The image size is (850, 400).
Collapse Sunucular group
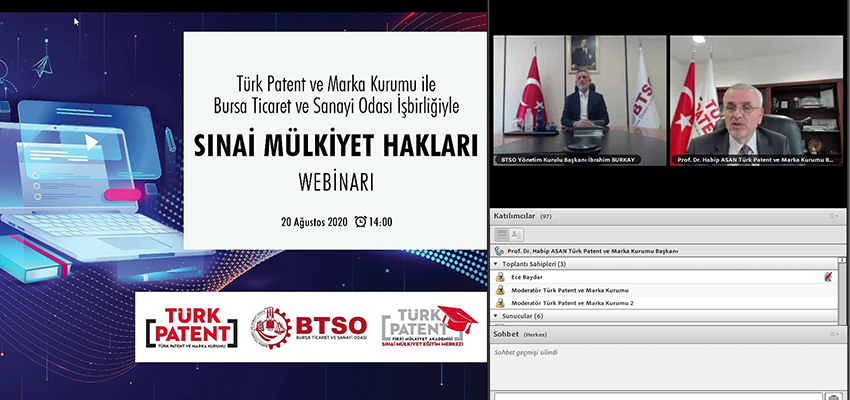(495, 315)
